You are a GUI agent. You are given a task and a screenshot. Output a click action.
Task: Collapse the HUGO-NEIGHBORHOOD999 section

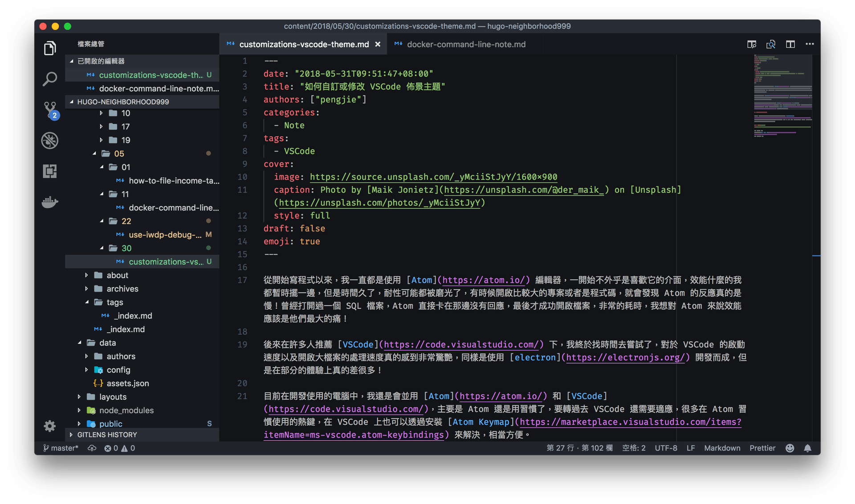click(x=142, y=102)
